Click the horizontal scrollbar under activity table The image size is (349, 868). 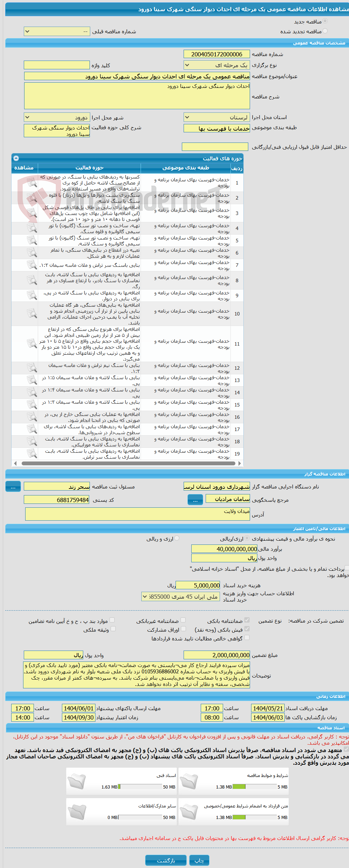click(x=128, y=463)
